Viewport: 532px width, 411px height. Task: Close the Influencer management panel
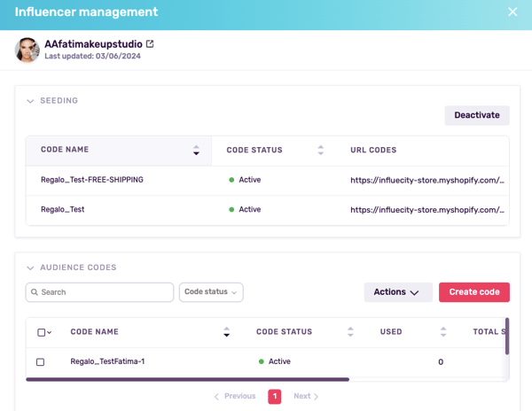tap(512, 12)
